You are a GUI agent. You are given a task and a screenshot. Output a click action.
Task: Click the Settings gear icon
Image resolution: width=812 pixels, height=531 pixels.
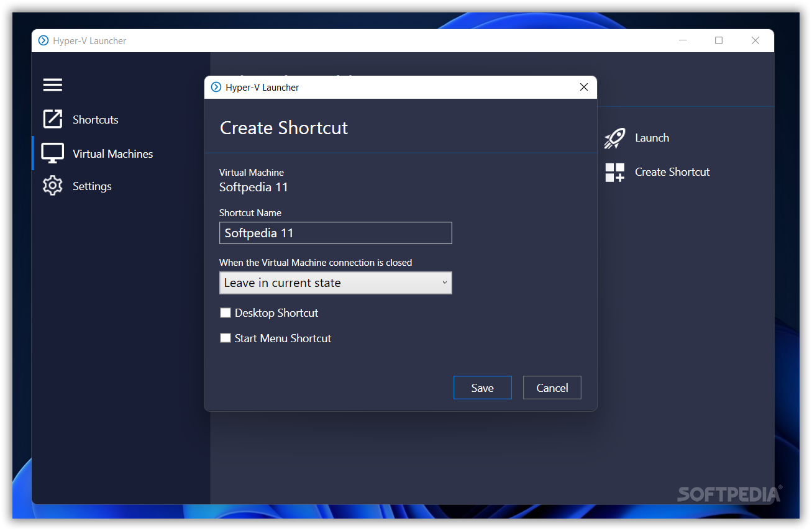click(53, 186)
